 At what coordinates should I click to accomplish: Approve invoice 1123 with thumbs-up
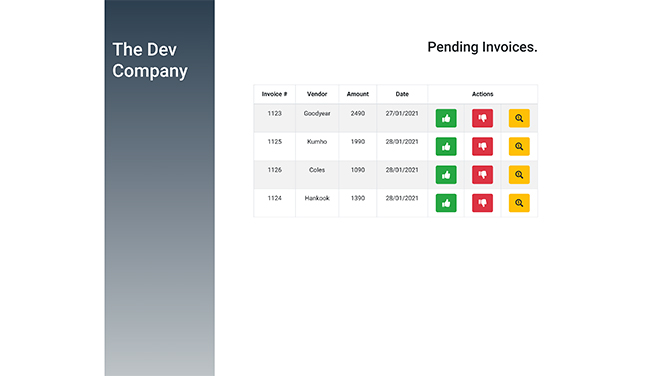446,118
